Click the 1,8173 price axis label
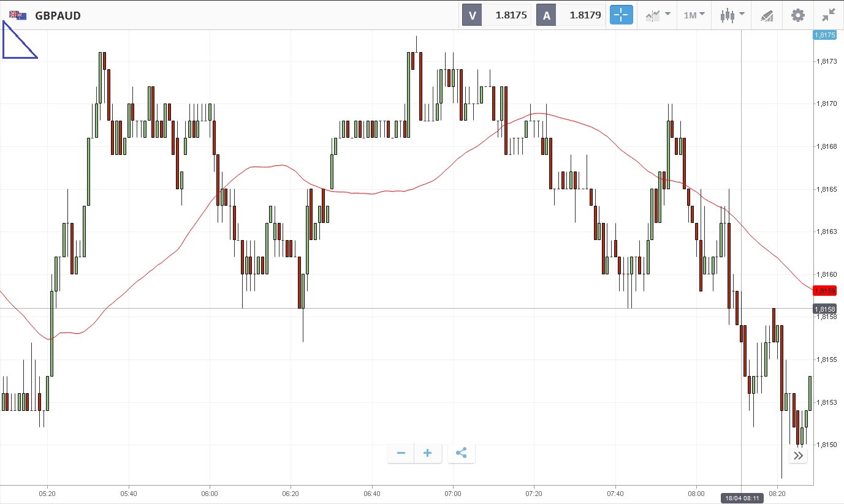 [826, 61]
